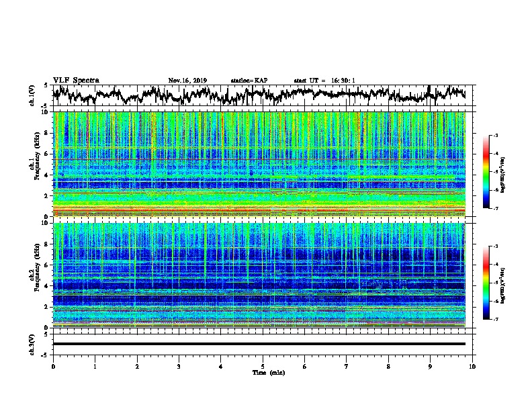Click the "5" voltage tick of ch.1(V) plot

coord(46,85)
